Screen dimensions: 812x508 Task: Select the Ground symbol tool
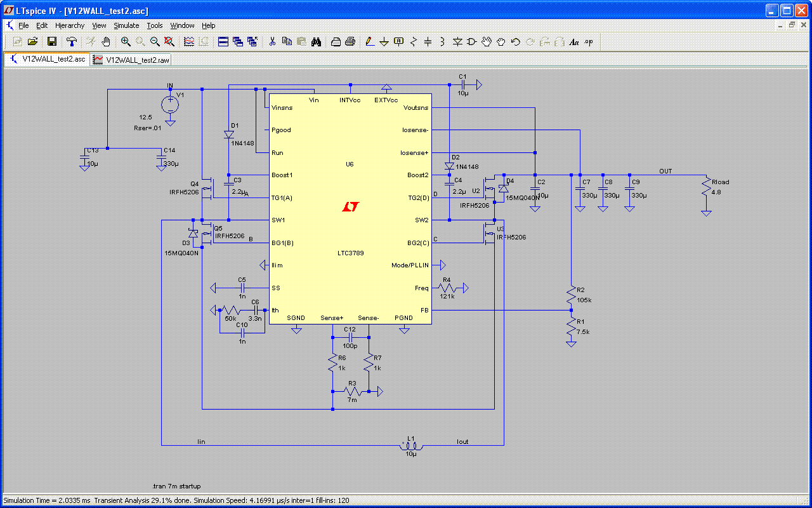coord(384,42)
